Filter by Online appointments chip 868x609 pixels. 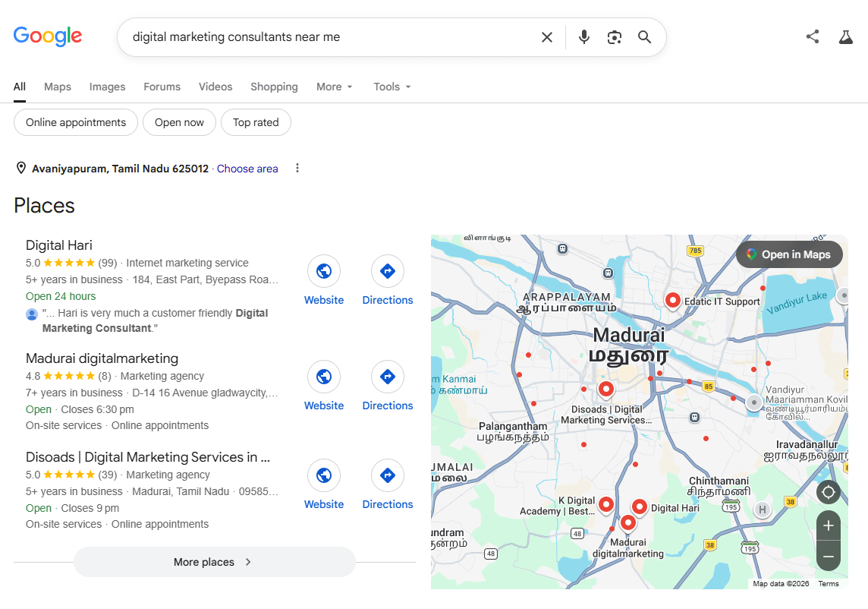(x=76, y=122)
